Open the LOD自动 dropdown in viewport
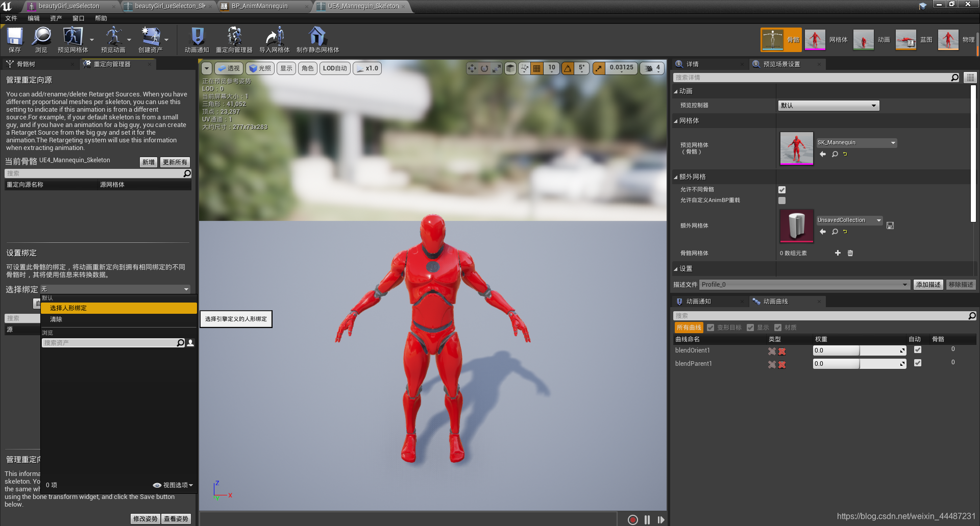 pos(335,68)
